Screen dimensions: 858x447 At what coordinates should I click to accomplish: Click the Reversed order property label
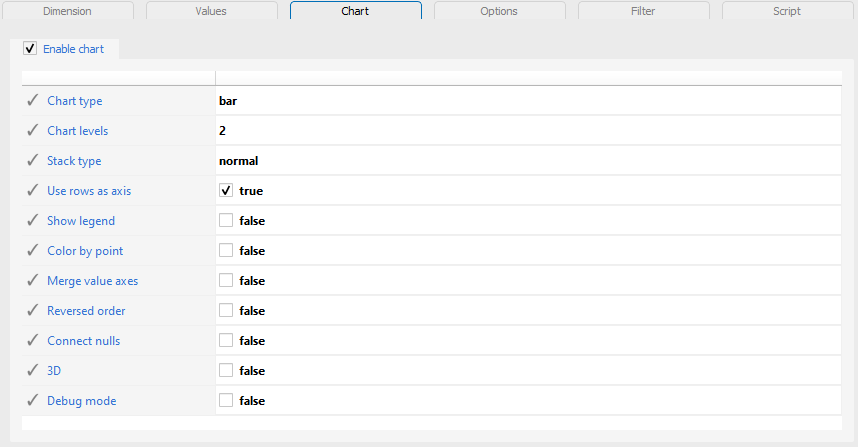point(86,311)
